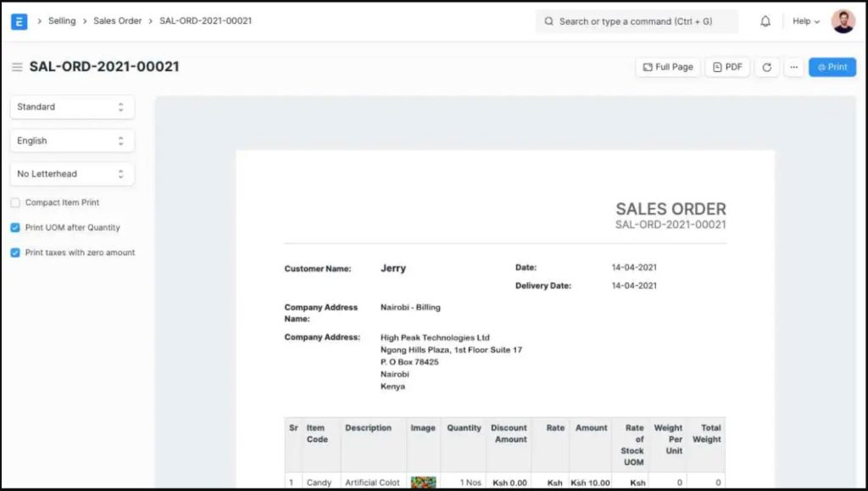Open the three-dots more options menu

tap(793, 67)
